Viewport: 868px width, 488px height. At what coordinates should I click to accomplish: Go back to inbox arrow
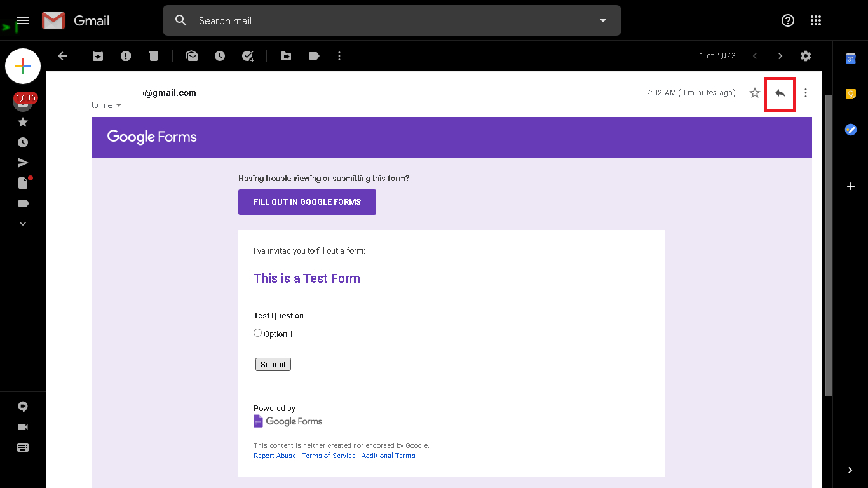click(62, 56)
